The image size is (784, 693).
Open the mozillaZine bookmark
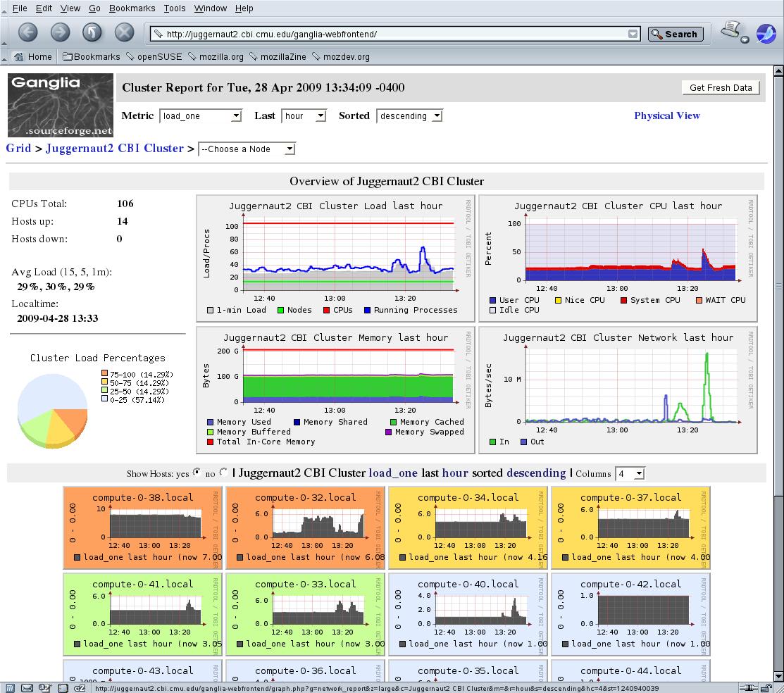[x=278, y=56]
